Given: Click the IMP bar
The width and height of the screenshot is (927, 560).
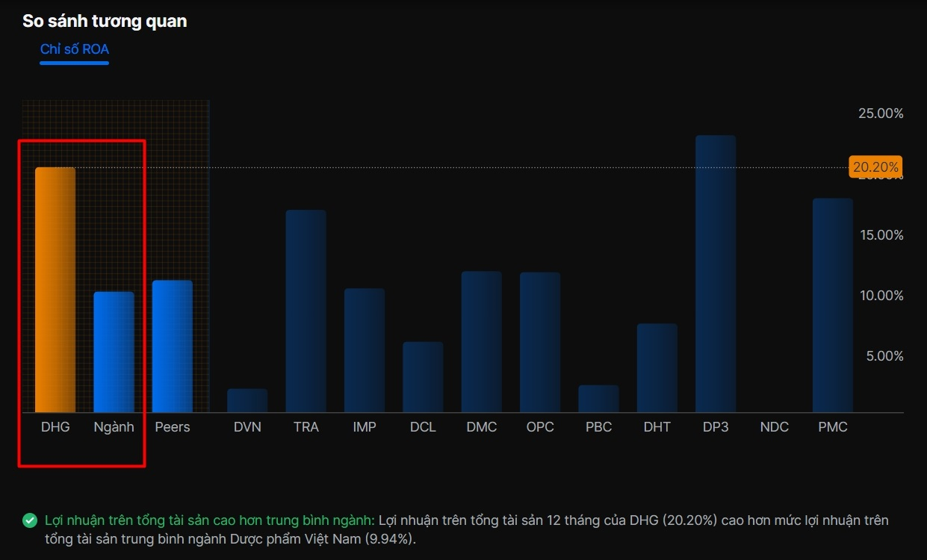Looking at the screenshot, I should 365,350.
